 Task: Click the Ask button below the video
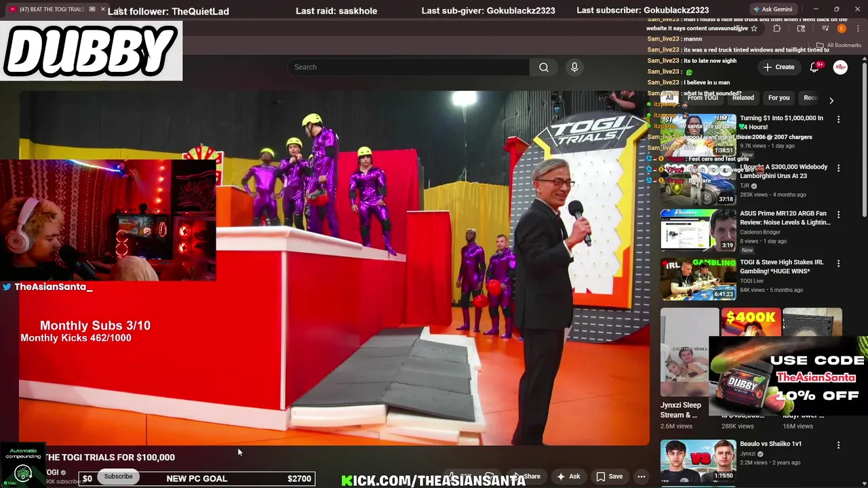pos(568,476)
